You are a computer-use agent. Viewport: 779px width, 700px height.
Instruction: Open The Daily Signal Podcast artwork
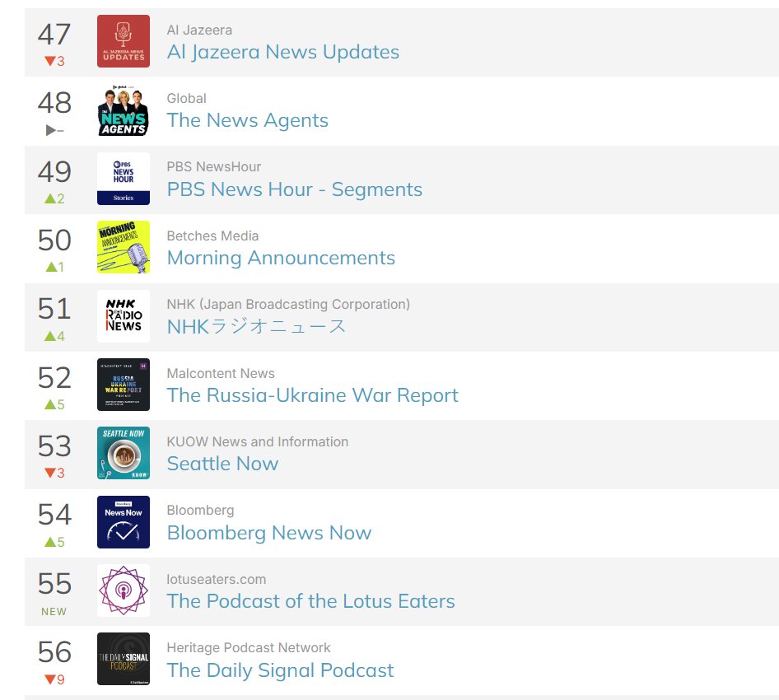point(124,659)
